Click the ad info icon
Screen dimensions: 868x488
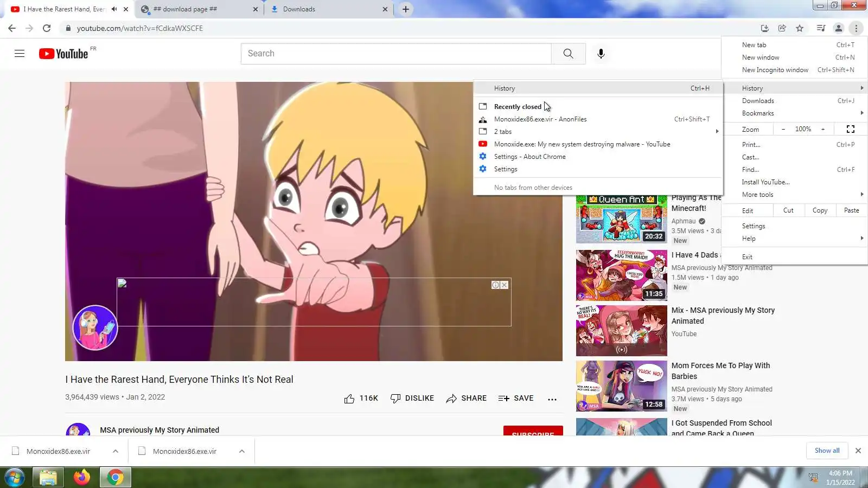click(495, 285)
